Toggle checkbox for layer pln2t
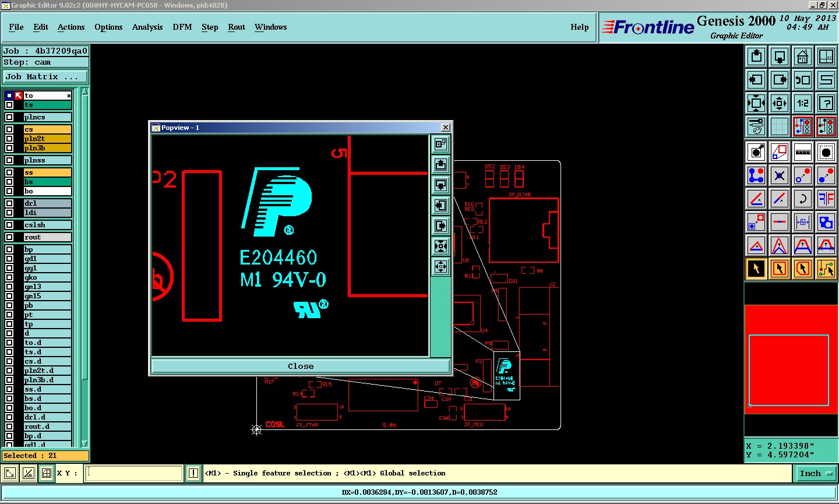 coord(9,139)
